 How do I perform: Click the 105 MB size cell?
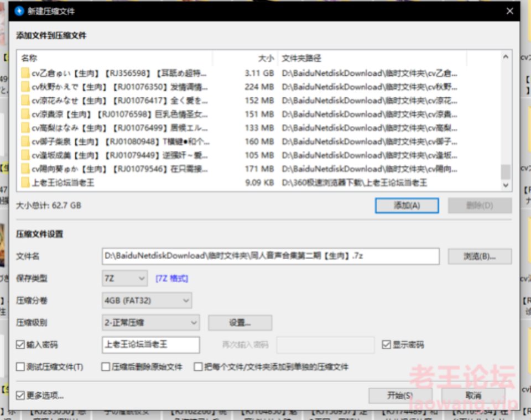pos(259,155)
